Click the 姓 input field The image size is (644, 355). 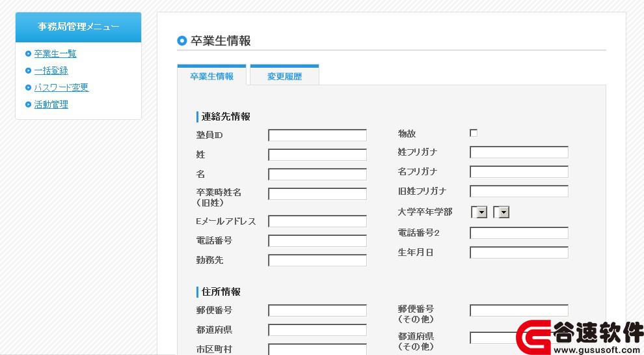pyautogui.click(x=317, y=154)
